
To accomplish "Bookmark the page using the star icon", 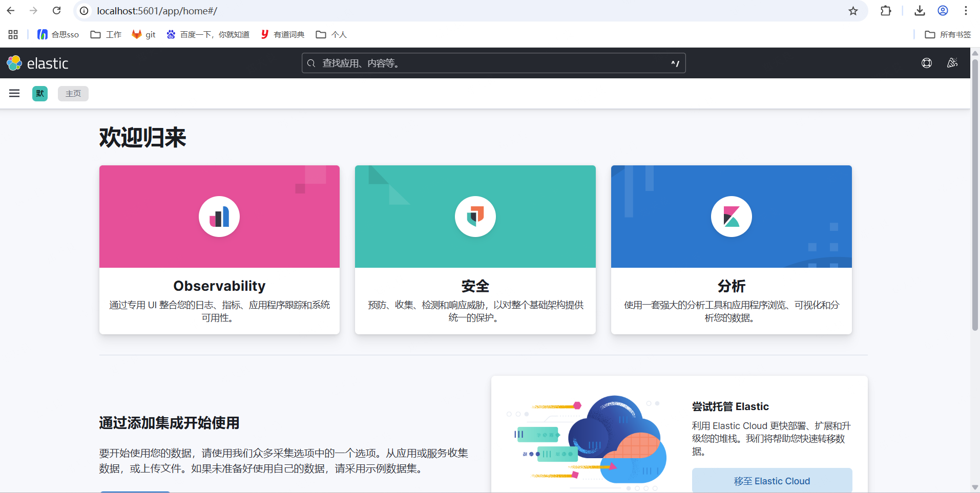I will 853,10.
